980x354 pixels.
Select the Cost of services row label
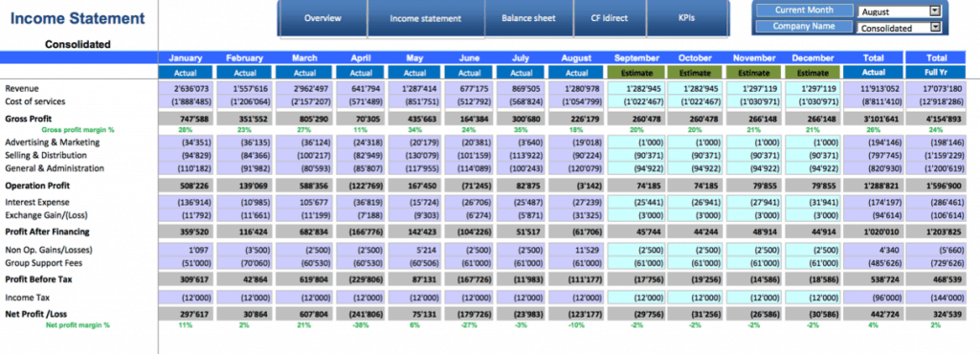coord(35,101)
